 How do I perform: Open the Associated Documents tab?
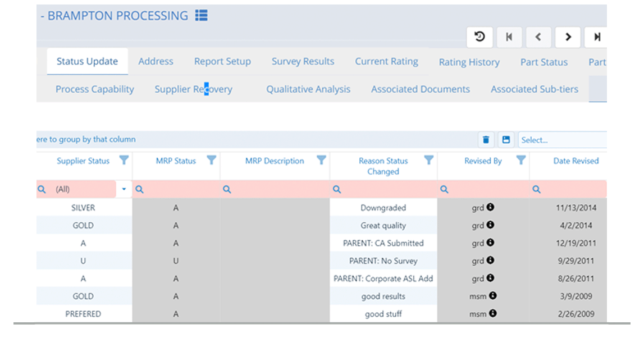(420, 89)
